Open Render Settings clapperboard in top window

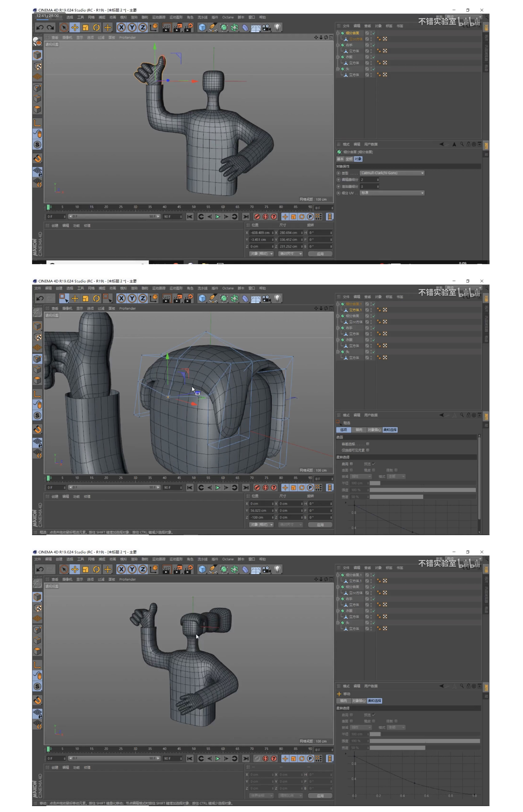[x=188, y=27]
